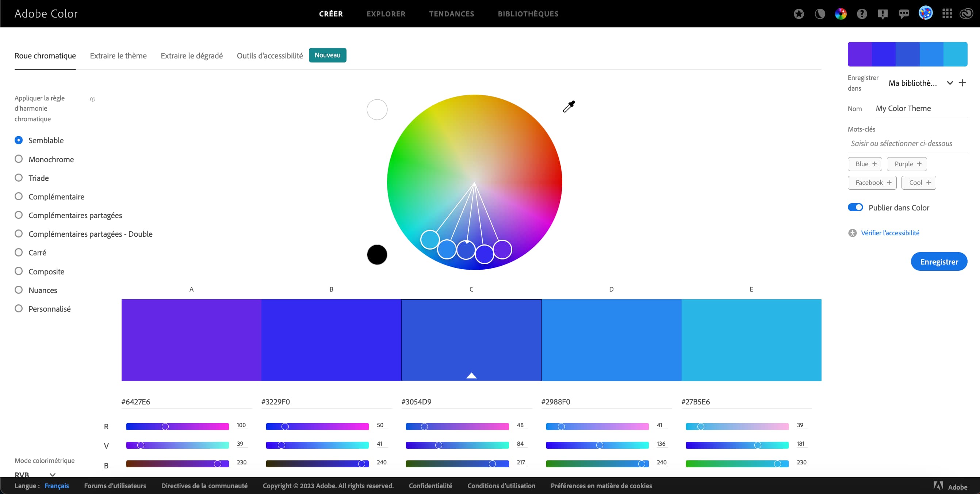Open the CRÉER navigation item
This screenshot has width=980, height=494.
(x=330, y=14)
